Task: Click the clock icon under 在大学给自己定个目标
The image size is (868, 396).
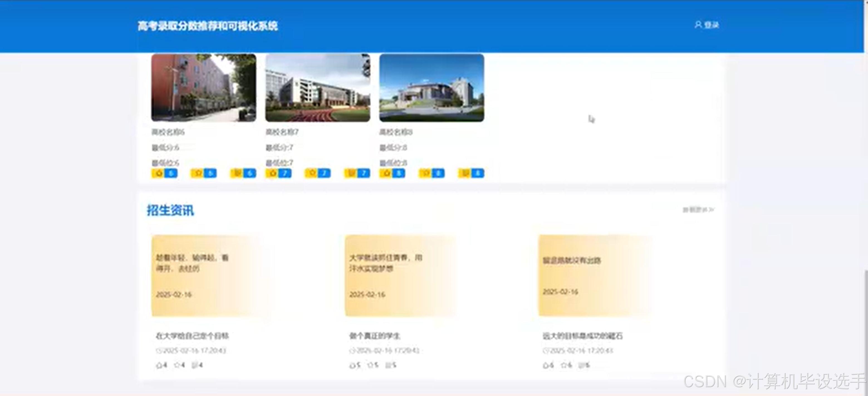Action: [158, 351]
